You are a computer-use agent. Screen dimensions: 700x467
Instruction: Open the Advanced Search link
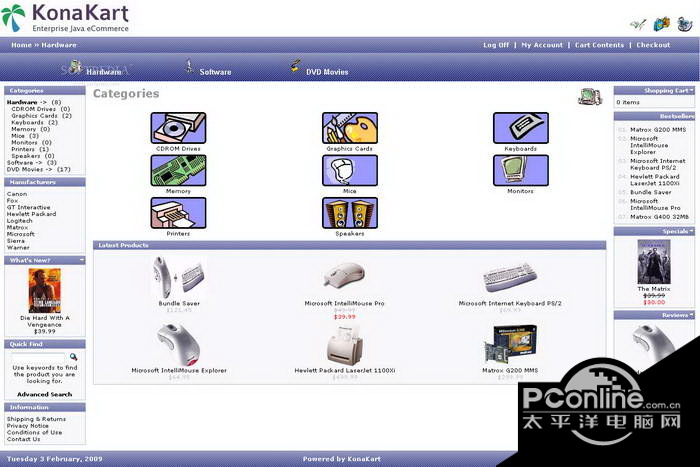point(45,394)
